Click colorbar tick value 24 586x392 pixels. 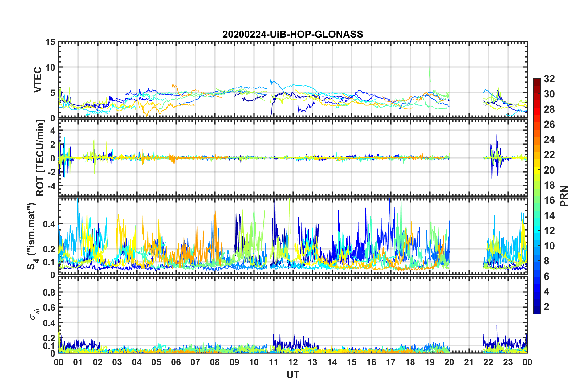(x=549, y=140)
